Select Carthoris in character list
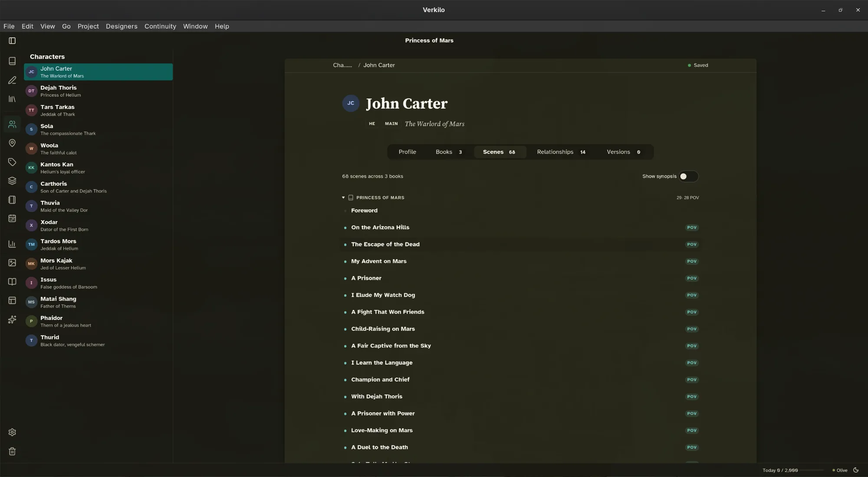 [98, 187]
